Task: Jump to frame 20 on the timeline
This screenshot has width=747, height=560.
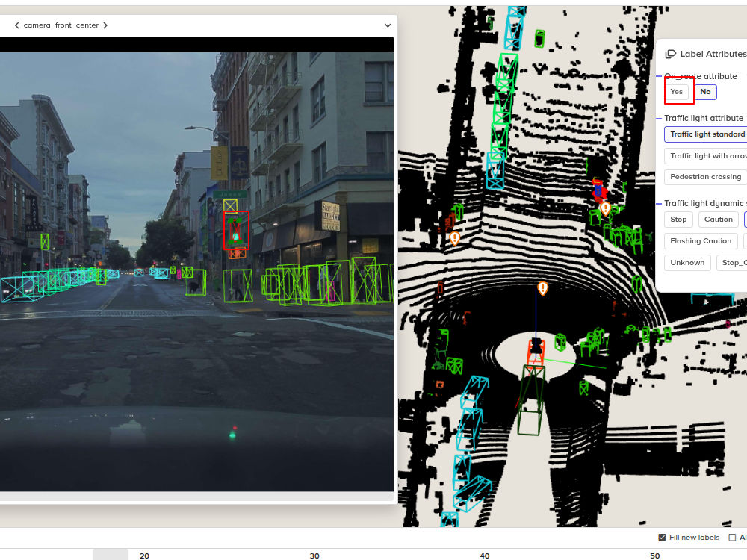Action: (144, 556)
